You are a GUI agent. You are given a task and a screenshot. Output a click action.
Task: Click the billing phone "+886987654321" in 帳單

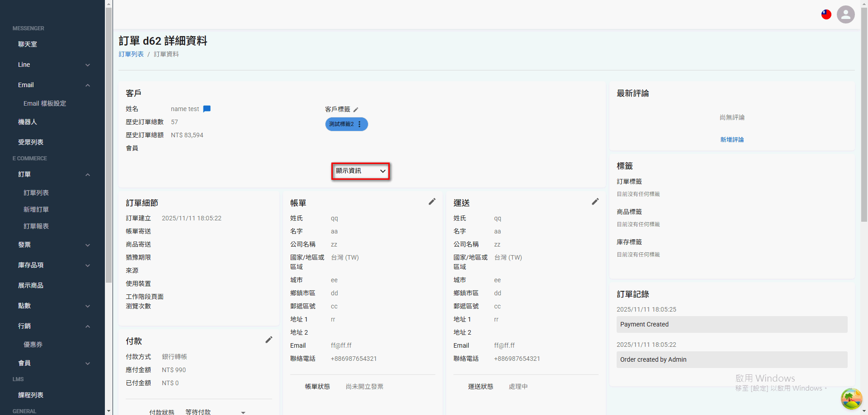point(354,359)
